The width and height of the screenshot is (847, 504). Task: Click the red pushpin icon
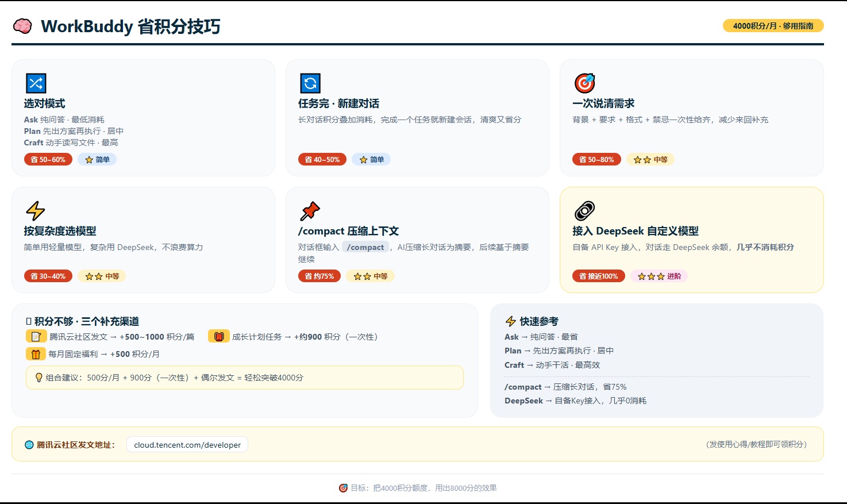coord(310,211)
